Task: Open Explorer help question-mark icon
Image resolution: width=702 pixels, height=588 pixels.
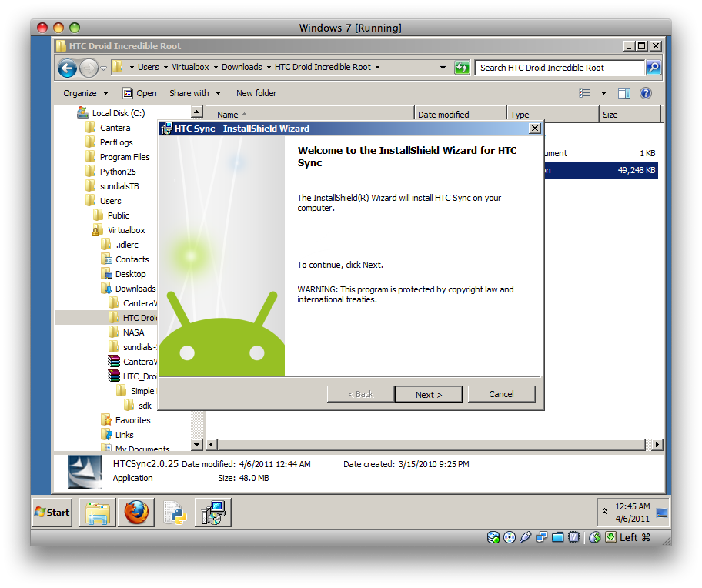Action: [646, 93]
